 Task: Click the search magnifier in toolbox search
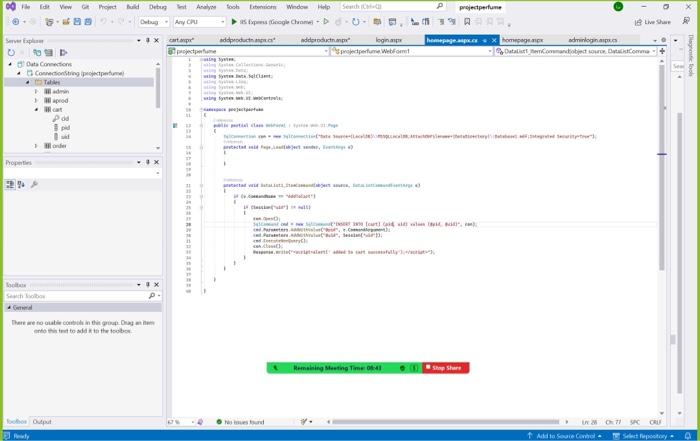pyautogui.click(x=152, y=295)
